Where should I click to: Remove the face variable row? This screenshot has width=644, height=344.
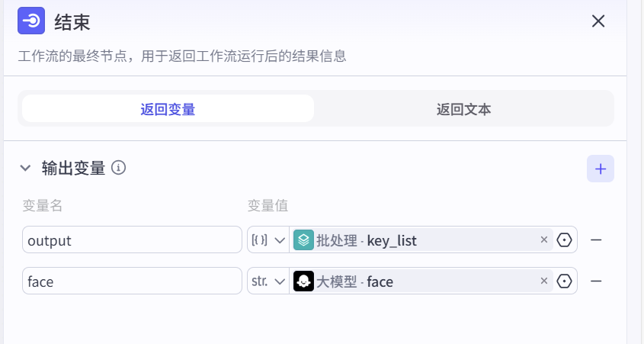[597, 281]
